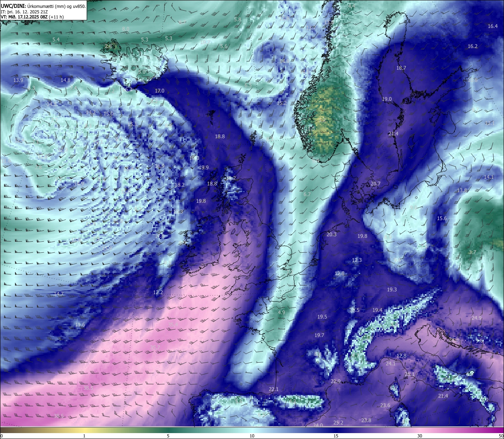Screen dimensions: 504x439
Task: Click the 14.7 value label
Action: (58, 294)
